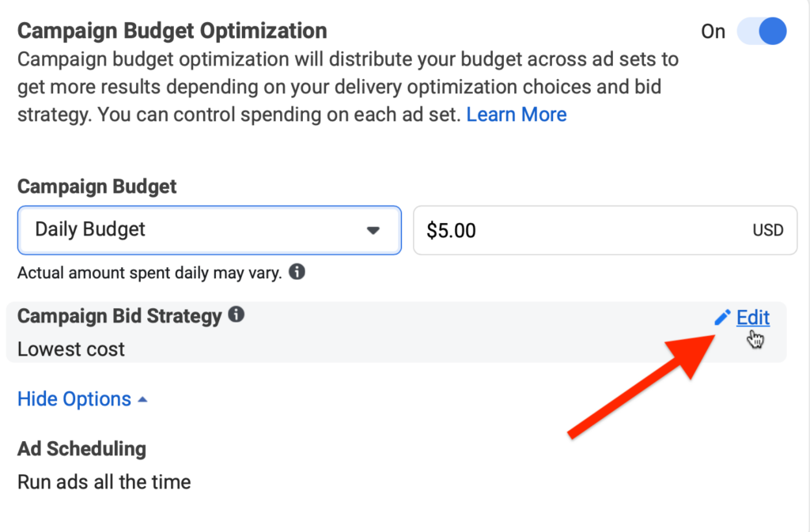Click the pencil icon beside Edit

[x=721, y=318]
